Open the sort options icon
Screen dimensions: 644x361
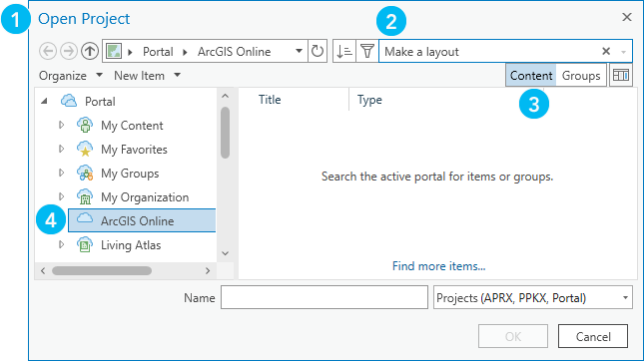pos(344,51)
